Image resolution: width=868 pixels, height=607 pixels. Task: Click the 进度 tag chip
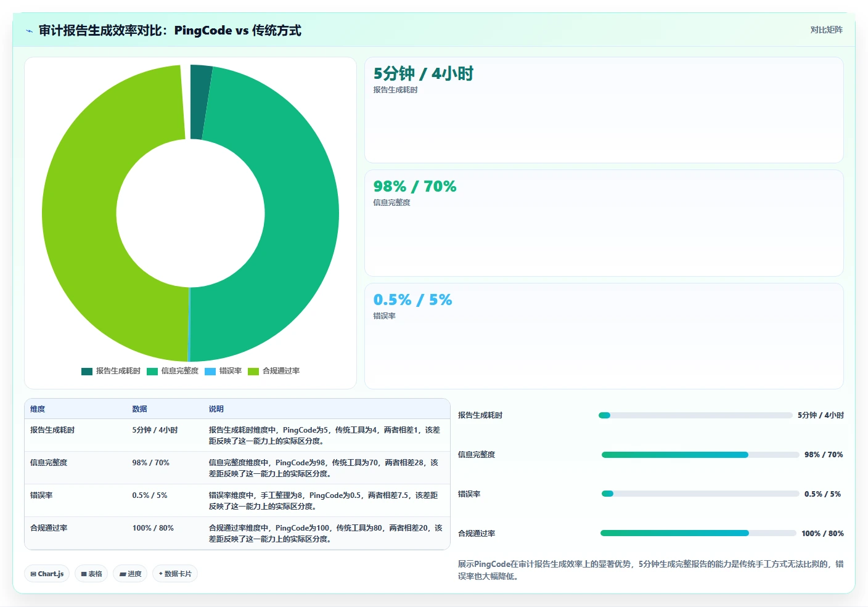(130, 574)
